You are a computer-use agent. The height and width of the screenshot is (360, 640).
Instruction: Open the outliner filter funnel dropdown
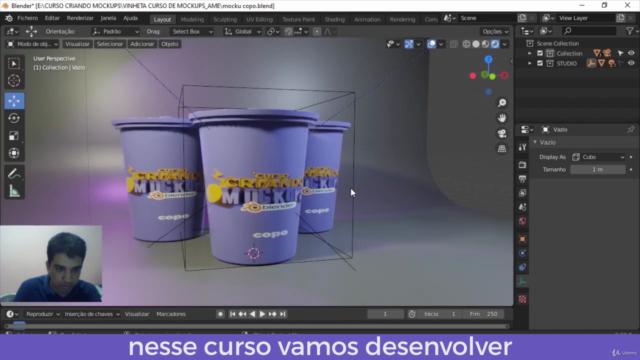point(631,31)
